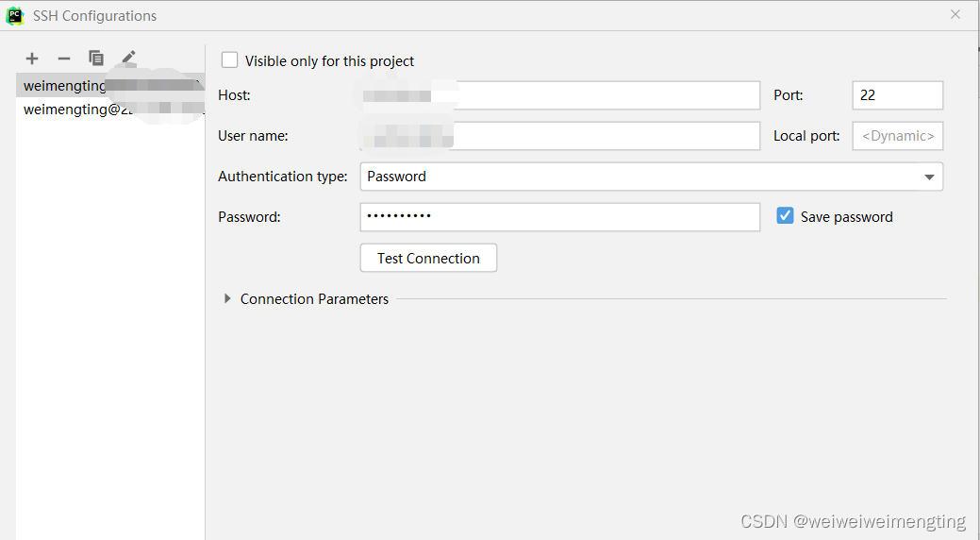Open the Authentication type dropdown arrow

click(x=929, y=177)
